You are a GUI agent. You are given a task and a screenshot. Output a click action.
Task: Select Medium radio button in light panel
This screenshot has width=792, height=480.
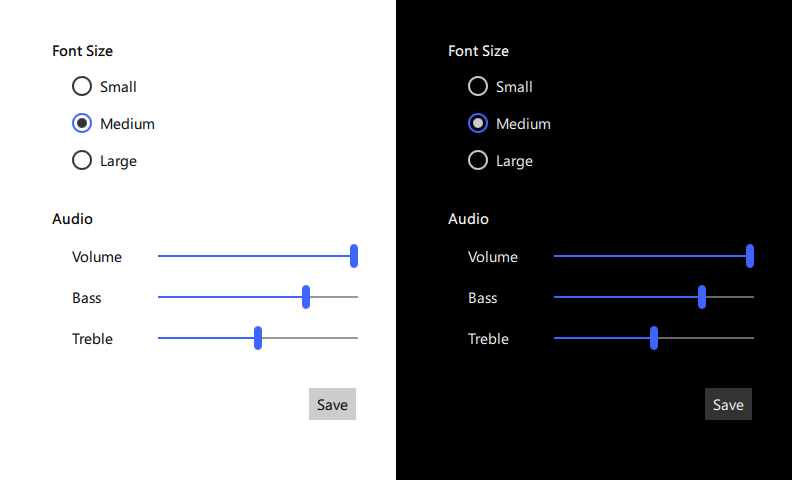point(82,124)
